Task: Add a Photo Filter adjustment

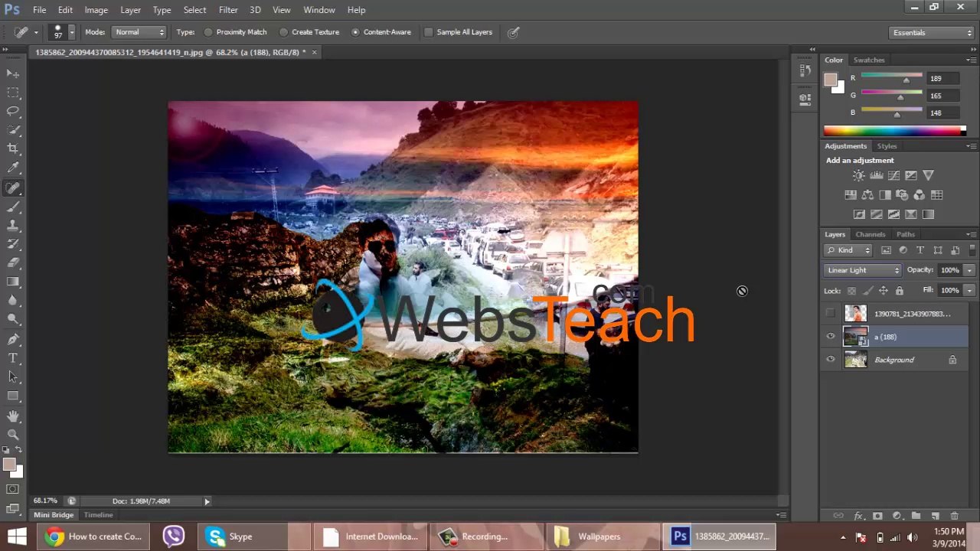Action: [x=902, y=195]
